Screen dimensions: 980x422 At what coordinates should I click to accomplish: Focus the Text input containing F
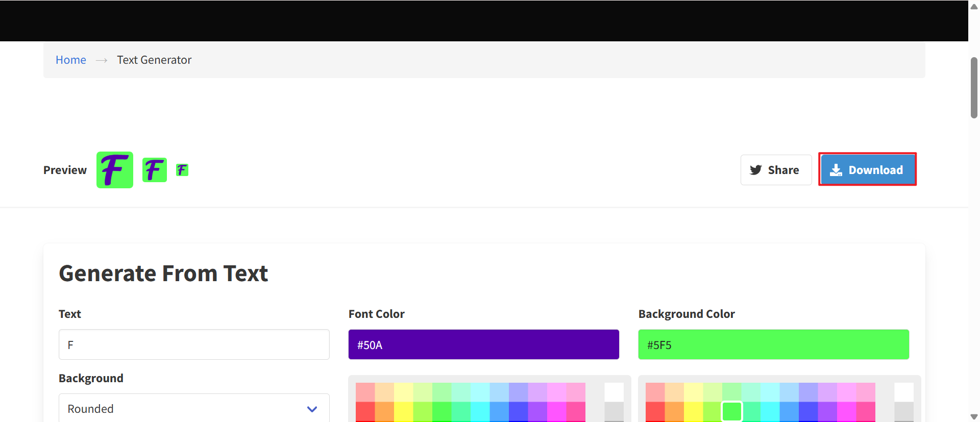coord(194,344)
